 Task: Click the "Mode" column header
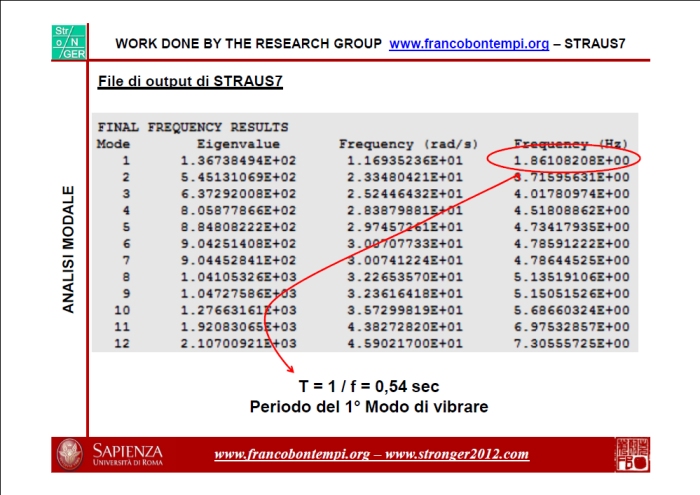[113, 144]
